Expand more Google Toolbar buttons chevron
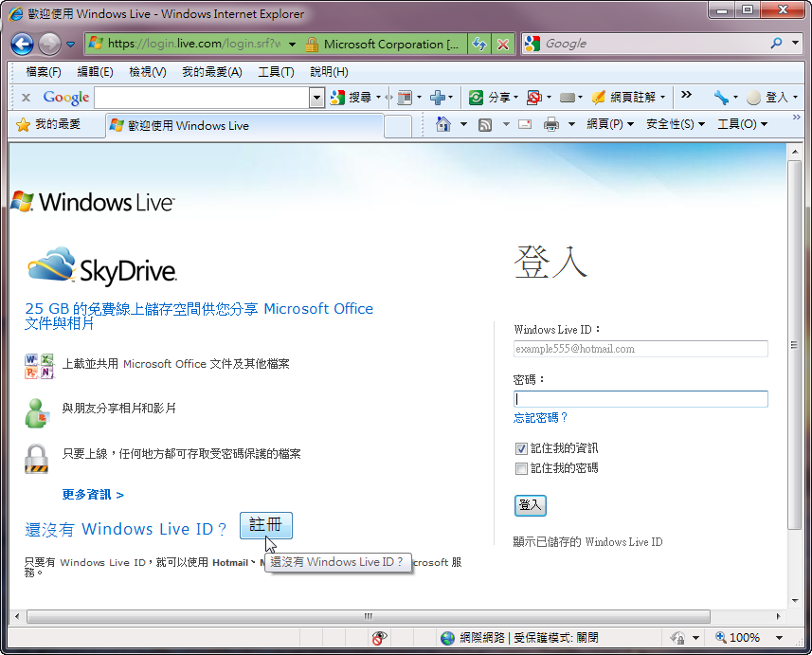812x655 pixels. click(686, 94)
